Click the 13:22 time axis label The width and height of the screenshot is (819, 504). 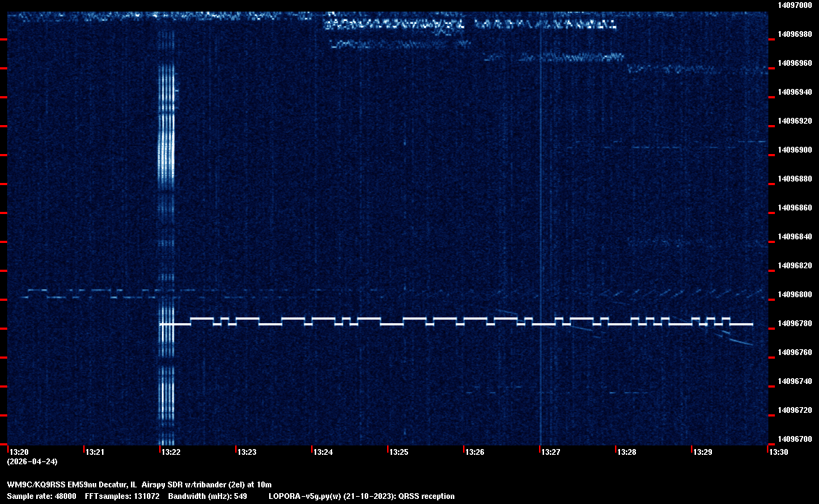pos(171,453)
